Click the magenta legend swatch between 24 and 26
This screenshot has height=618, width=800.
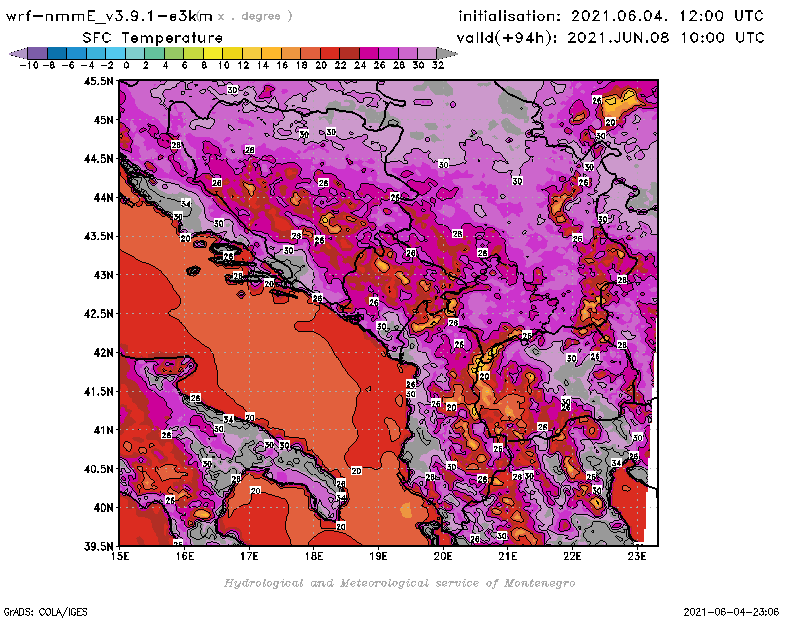[368, 54]
